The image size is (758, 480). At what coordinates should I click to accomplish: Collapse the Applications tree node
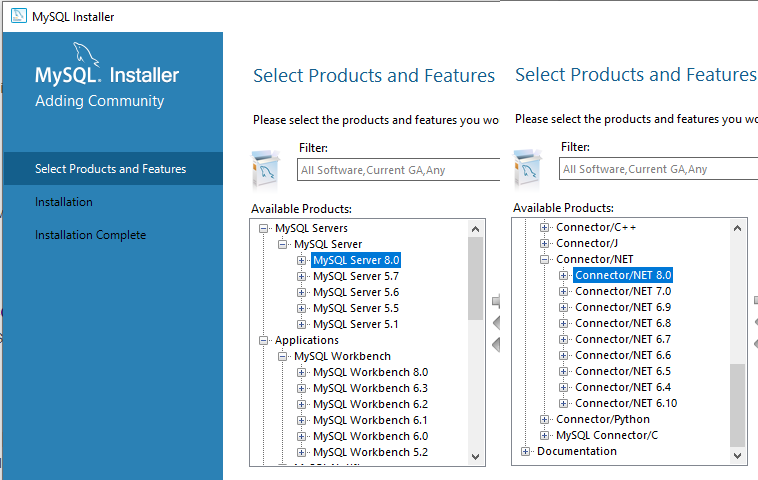click(x=263, y=340)
